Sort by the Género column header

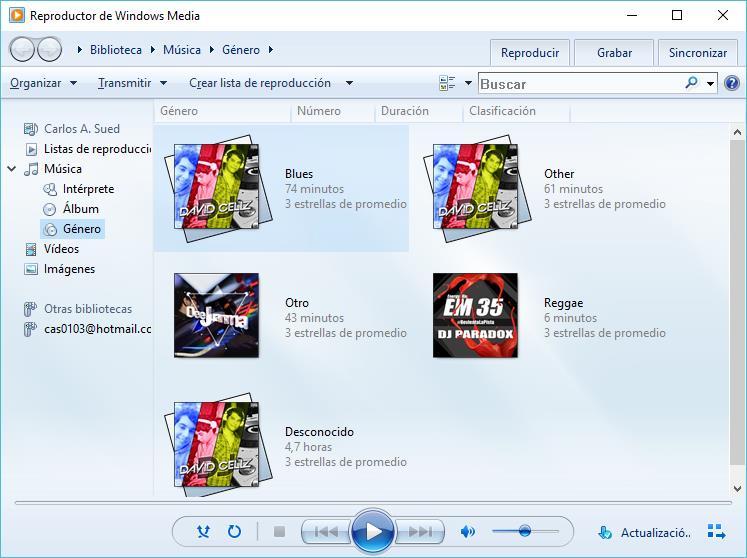222,111
